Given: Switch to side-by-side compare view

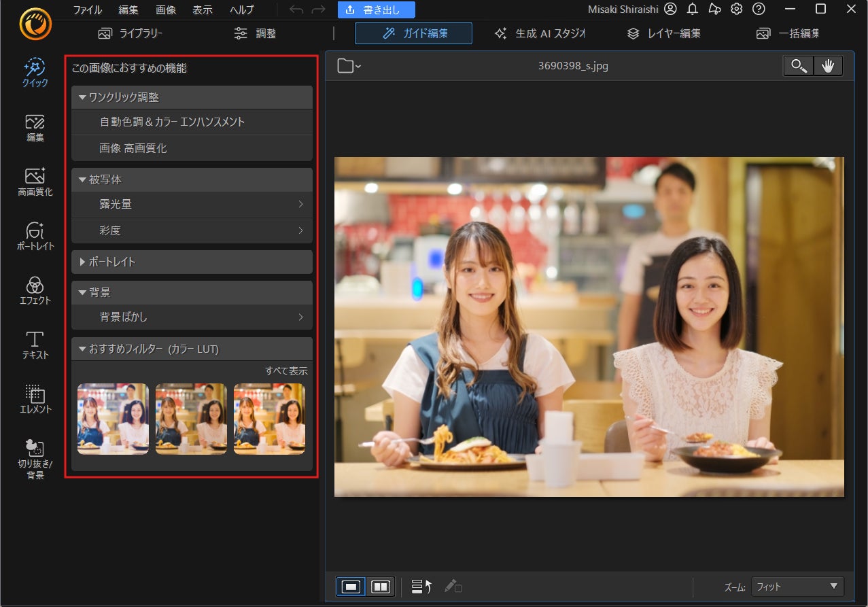Looking at the screenshot, I should 381,587.
